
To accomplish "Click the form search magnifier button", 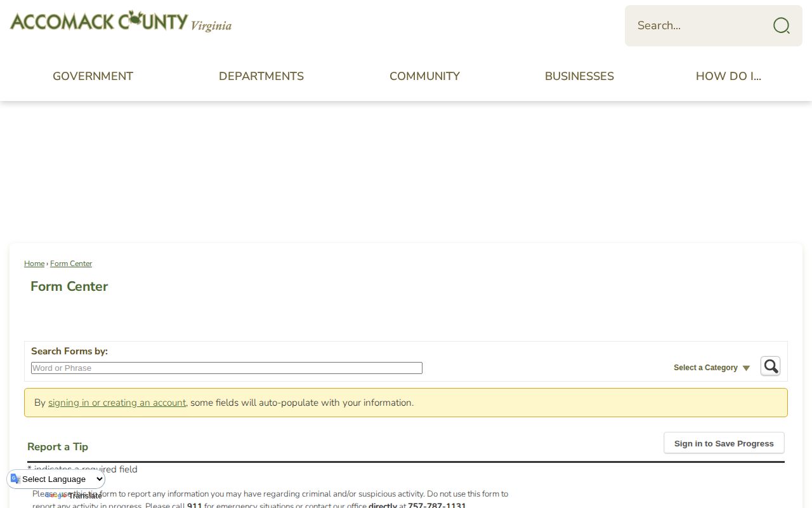I will [x=770, y=366].
